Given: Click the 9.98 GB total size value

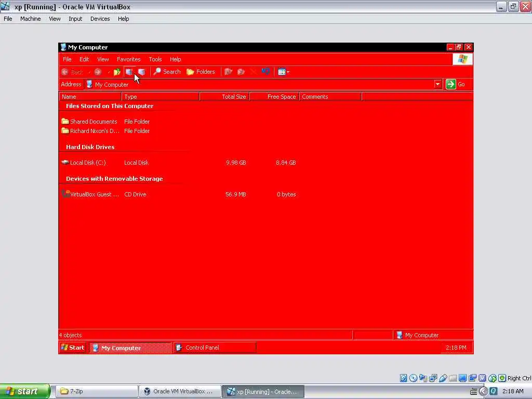Looking at the screenshot, I should (x=236, y=163).
